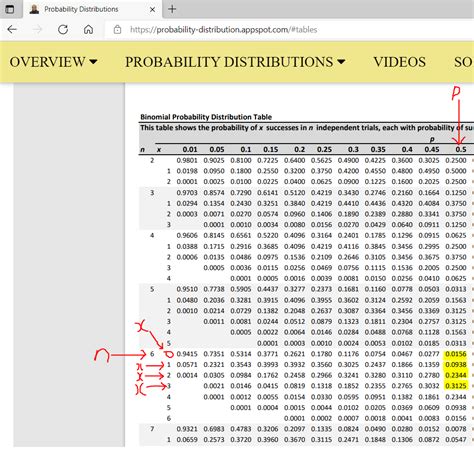Viewport: 474px width, 453px height.
Task: Click the 0.3 column header
Action: [353, 149]
